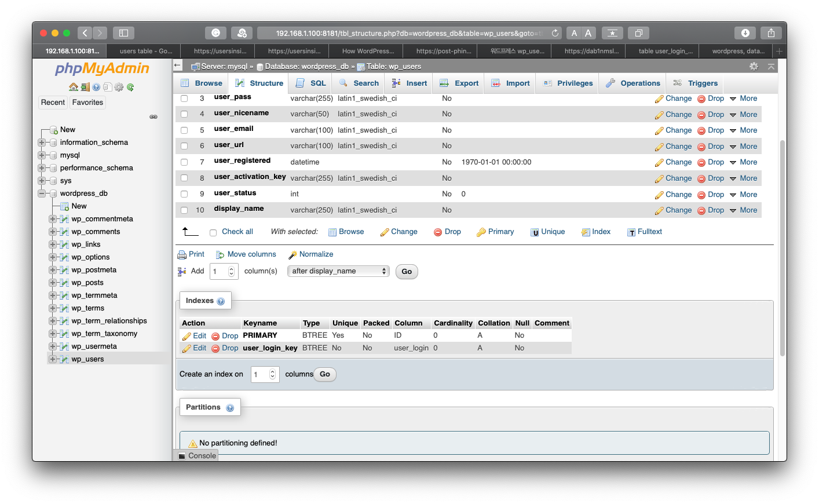Viewport: 819px width, 504px height.
Task: Click the page settings gear at top right
Action: tap(754, 66)
